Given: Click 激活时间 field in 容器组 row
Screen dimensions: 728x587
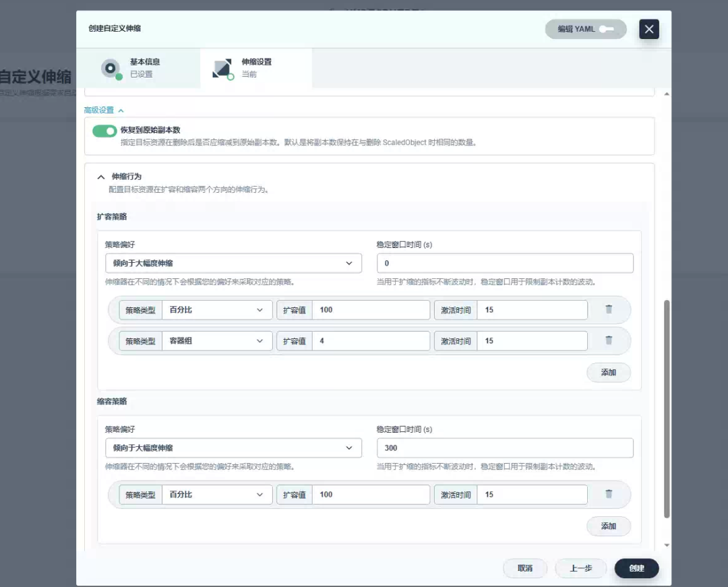Looking at the screenshot, I should tap(532, 341).
